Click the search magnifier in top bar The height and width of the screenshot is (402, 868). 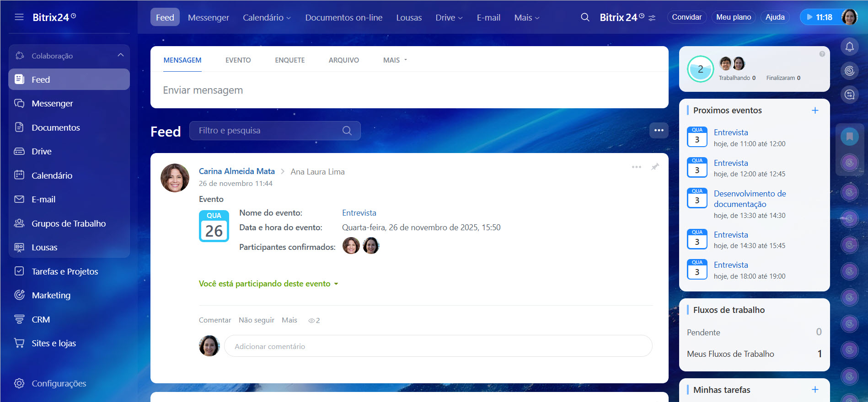[x=585, y=17]
